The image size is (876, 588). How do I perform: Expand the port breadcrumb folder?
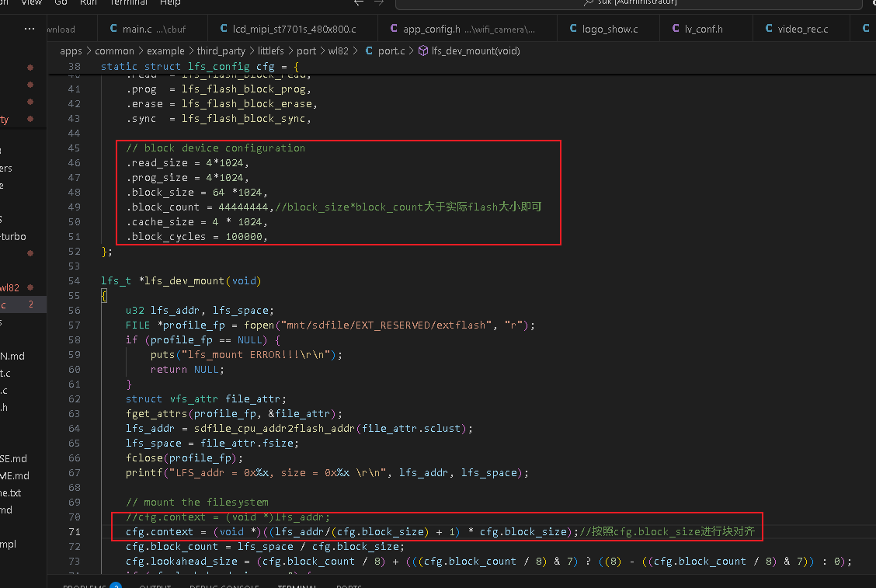306,50
